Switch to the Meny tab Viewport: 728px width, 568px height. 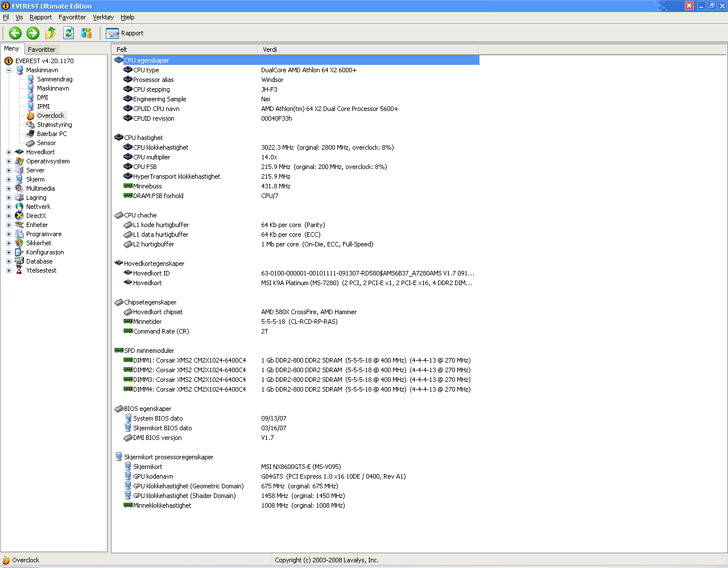12,49
